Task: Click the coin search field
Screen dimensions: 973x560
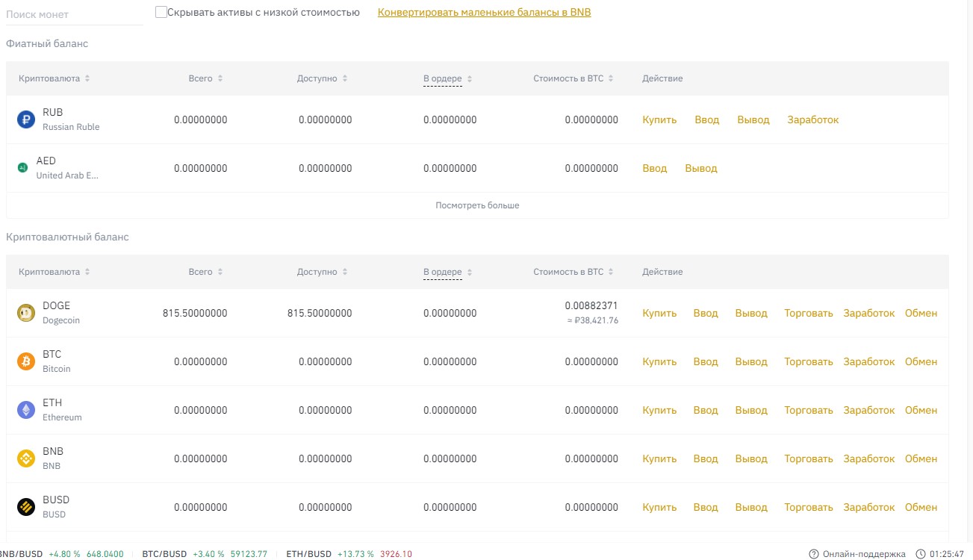Action: click(x=74, y=14)
